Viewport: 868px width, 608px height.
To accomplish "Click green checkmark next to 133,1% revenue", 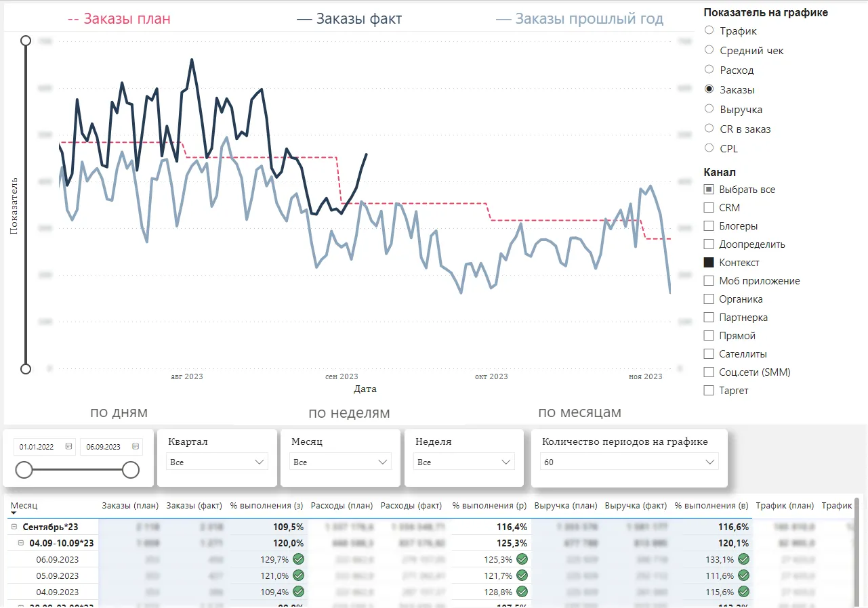I will [x=743, y=559].
